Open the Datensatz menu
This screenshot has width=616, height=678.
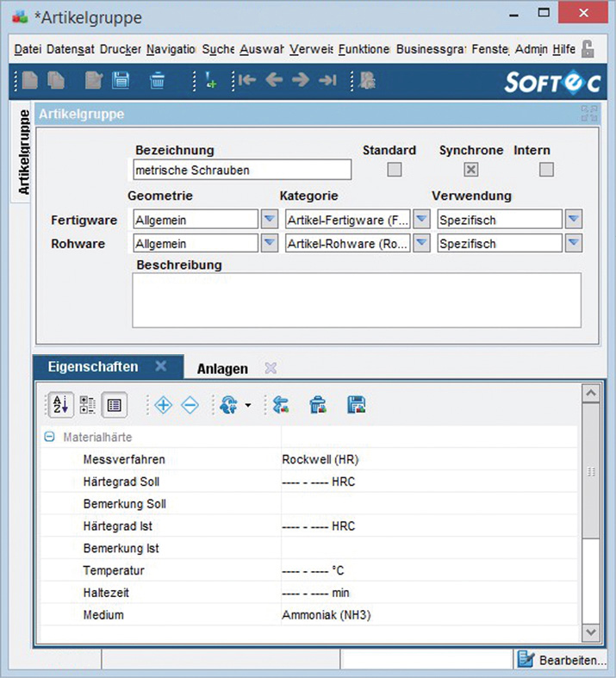pyautogui.click(x=71, y=49)
